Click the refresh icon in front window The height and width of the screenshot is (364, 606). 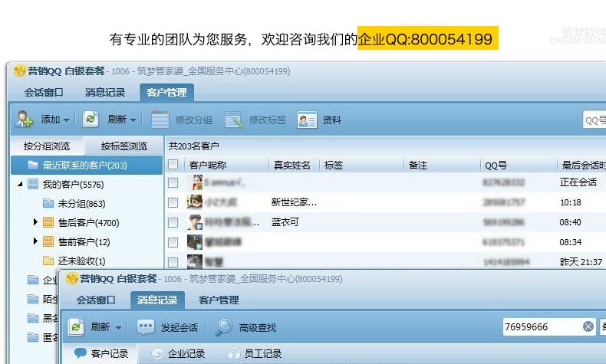[76, 327]
